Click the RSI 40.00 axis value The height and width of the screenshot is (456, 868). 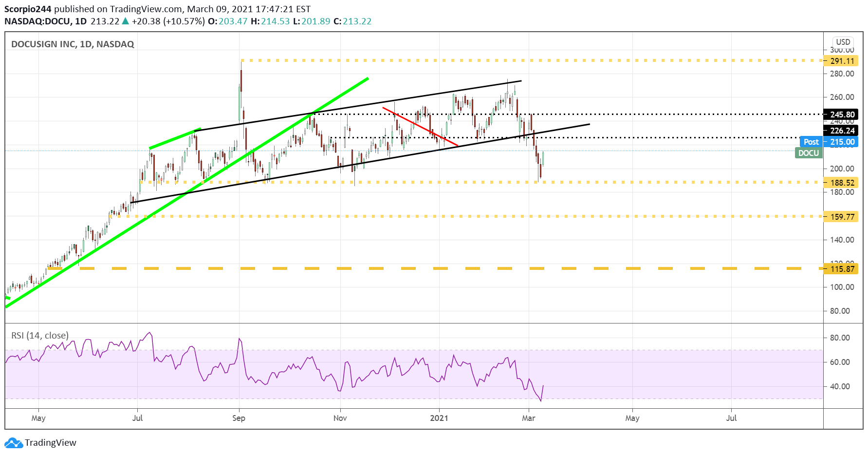pyautogui.click(x=840, y=386)
